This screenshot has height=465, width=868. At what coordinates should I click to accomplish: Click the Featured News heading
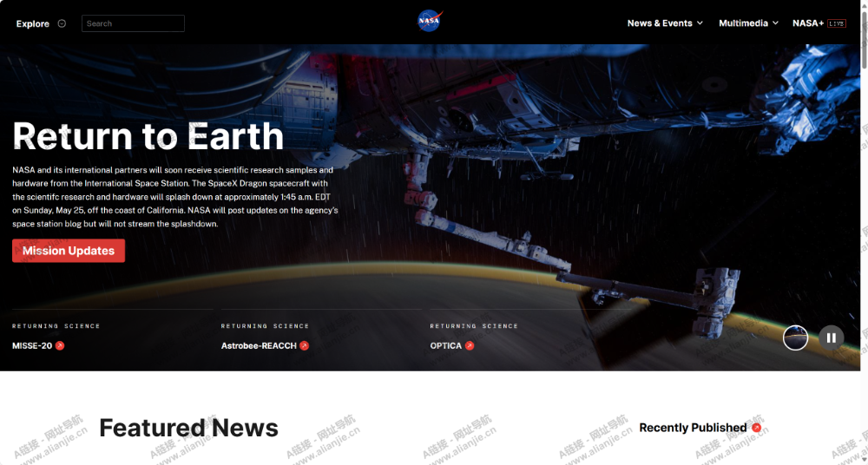tap(188, 428)
